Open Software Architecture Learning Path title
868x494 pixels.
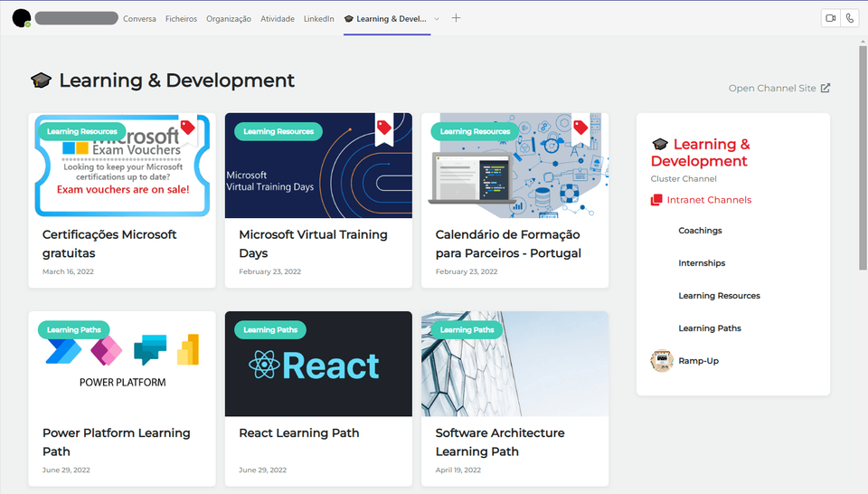[500, 442]
